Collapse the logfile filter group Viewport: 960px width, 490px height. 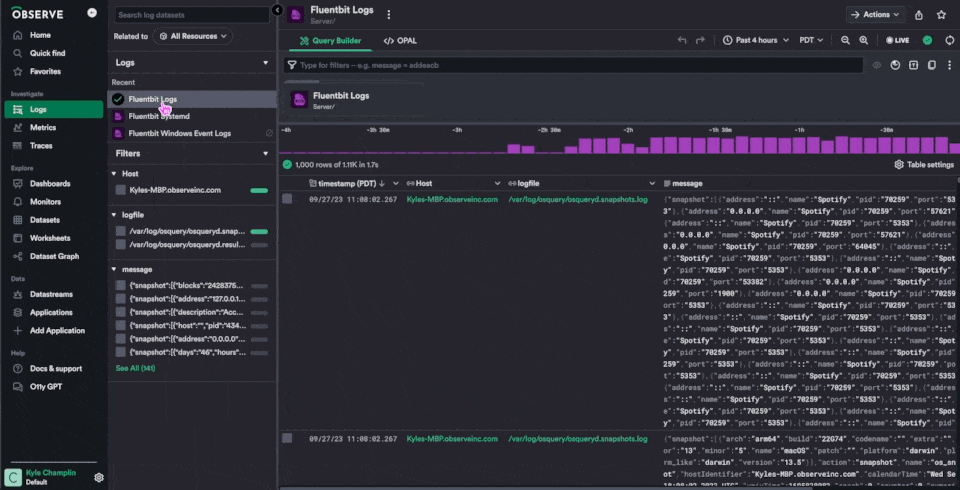click(114, 215)
